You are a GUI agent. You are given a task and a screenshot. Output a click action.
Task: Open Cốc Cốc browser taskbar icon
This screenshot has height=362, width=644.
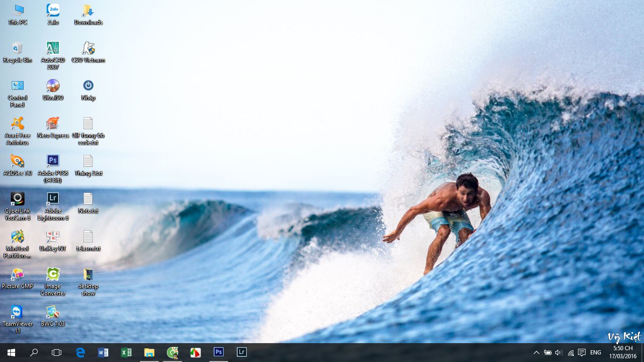[173, 353]
